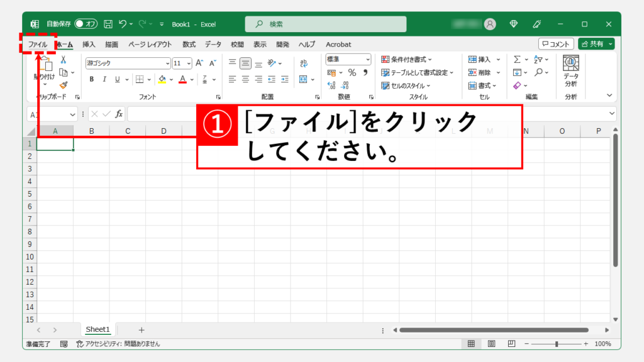Toggle the AutoSave switch
This screenshot has width=644, height=362.
(86, 24)
